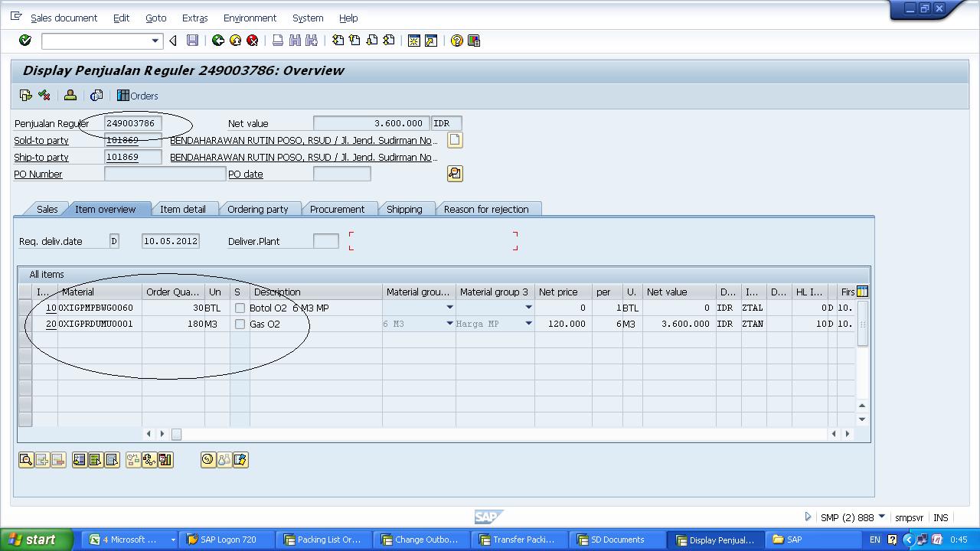This screenshot has width=980, height=551.
Task: Click the yellow Exit arrow icon
Action: coord(235,41)
